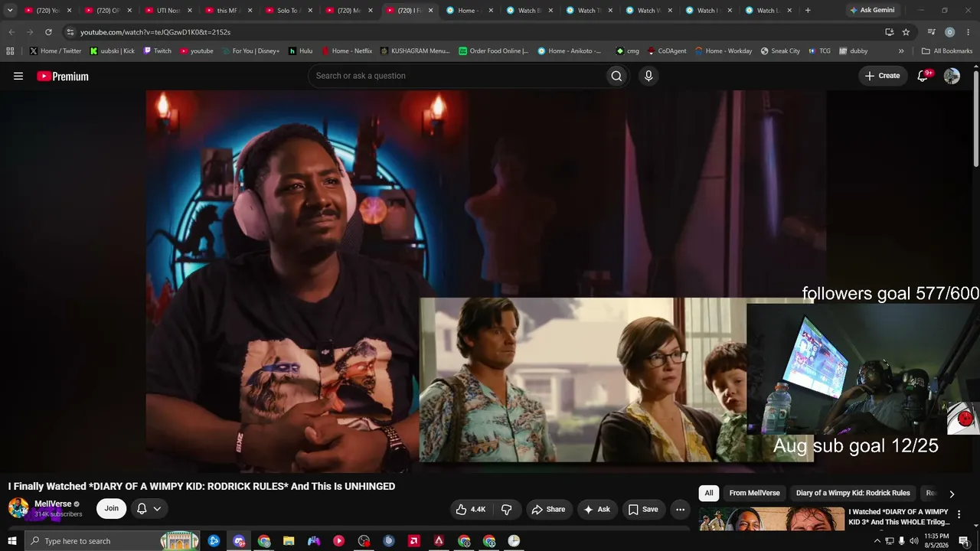The height and width of the screenshot is (551, 980).
Task: Go back in browser history
Action: pyautogui.click(x=11, y=32)
